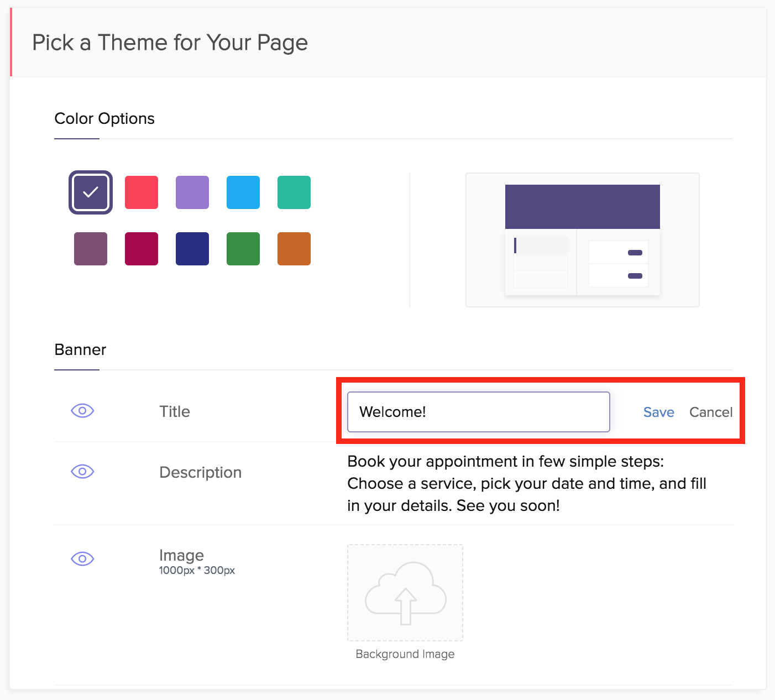
Task: Click the Background Image label
Action: coord(405,654)
